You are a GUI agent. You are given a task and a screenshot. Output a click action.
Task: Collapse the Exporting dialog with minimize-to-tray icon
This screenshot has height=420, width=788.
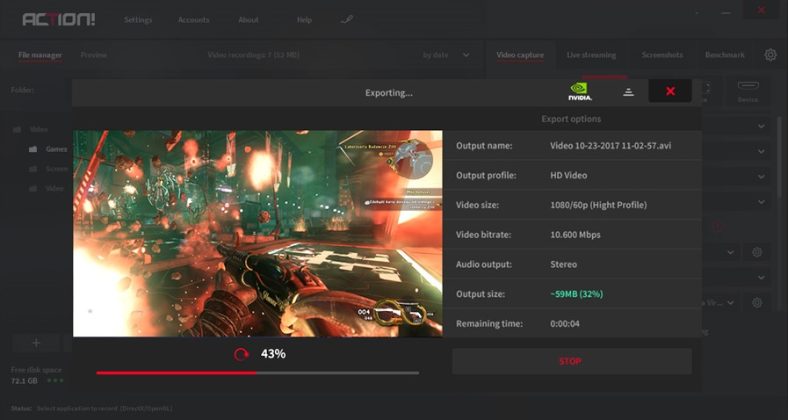tap(628, 91)
